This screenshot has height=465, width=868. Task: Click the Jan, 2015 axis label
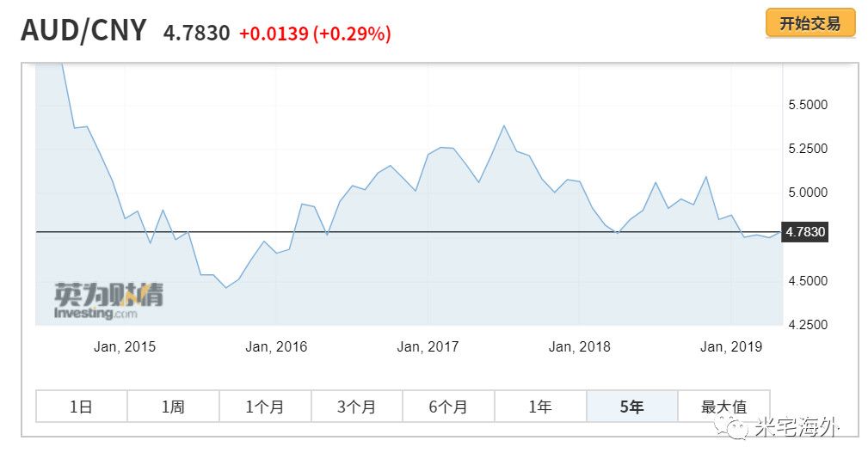click(x=125, y=347)
